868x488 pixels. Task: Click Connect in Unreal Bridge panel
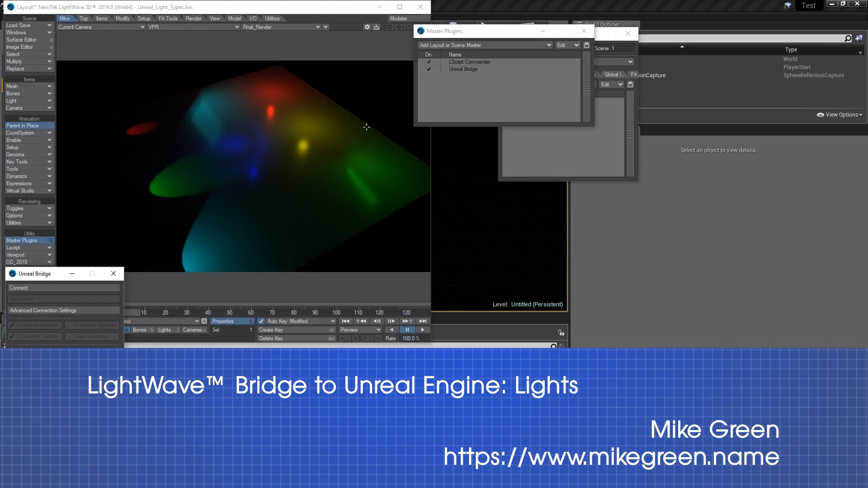(x=63, y=288)
